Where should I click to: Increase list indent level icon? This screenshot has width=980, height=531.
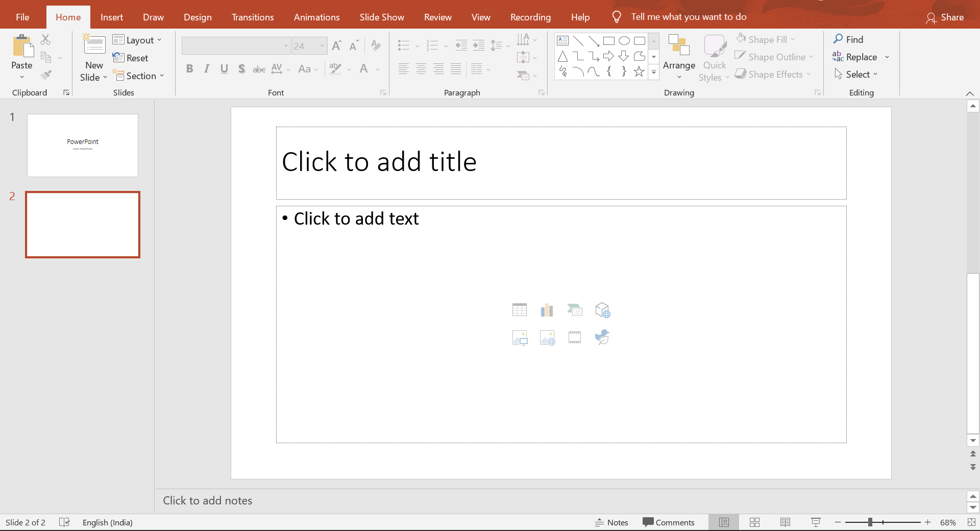(x=478, y=45)
